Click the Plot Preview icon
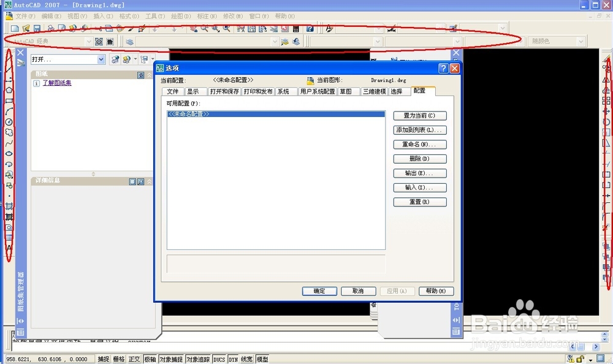Image resolution: width=613 pixels, height=364 pixels. 62,29
